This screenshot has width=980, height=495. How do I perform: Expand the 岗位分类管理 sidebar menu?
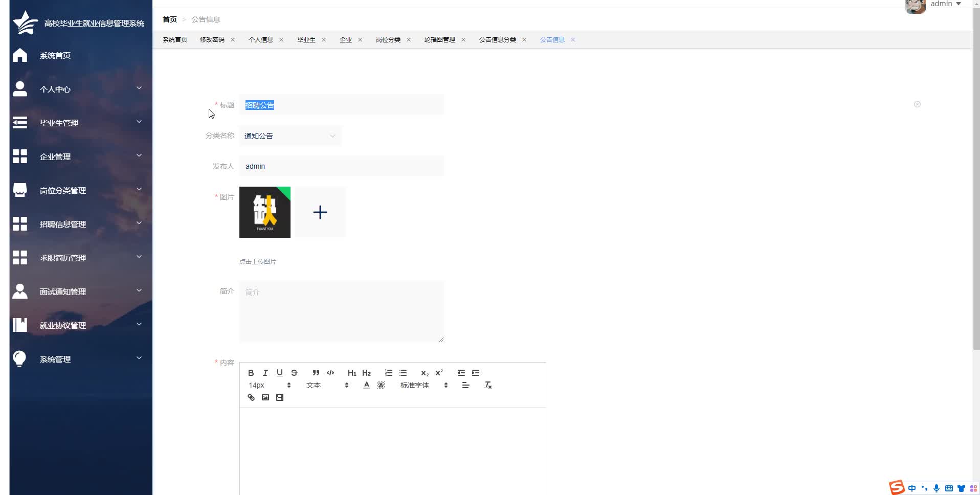pyautogui.click(x=81, y=190)
